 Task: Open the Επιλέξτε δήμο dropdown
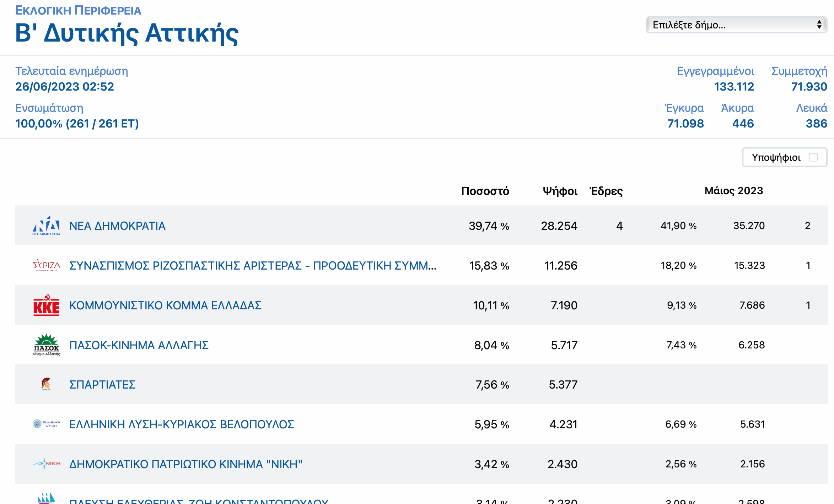pyautogui.click(x=736, y=25)
